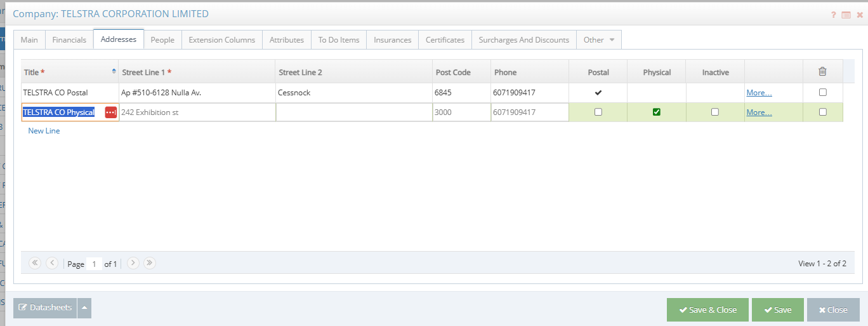The image size is (868, 326).
Task: Click Post Code field with 3000
Action: tap(461, 112)
